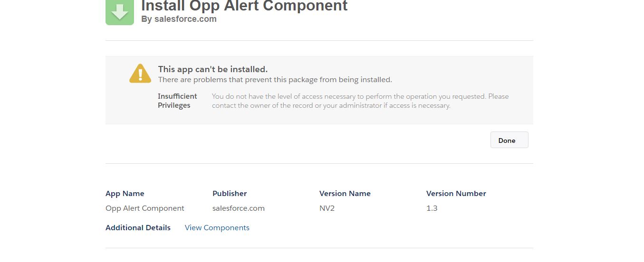This screenshot has width=644, height=262.
Task: Click the Version Number column label
Action: [x=456, y=194]
